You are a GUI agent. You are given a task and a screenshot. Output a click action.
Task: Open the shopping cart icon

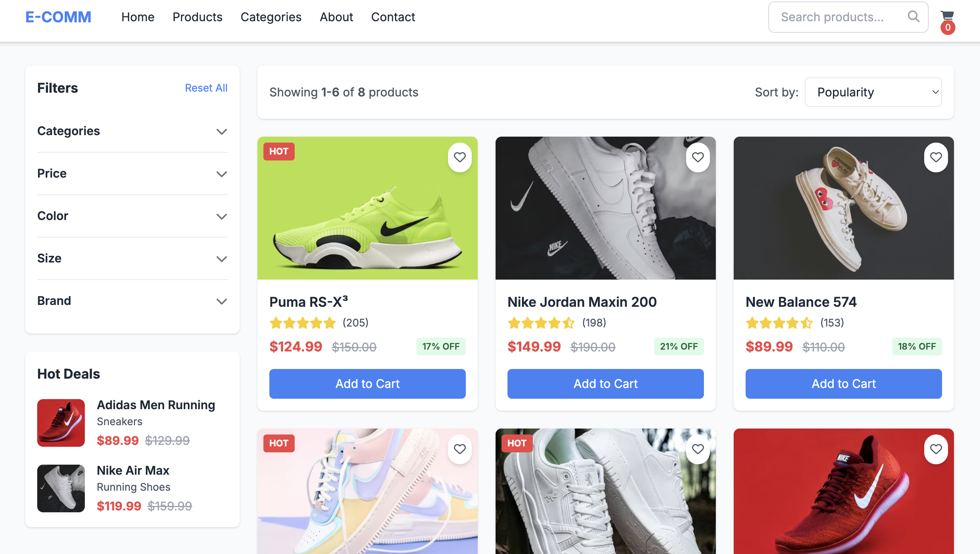(x=947, y=15)
